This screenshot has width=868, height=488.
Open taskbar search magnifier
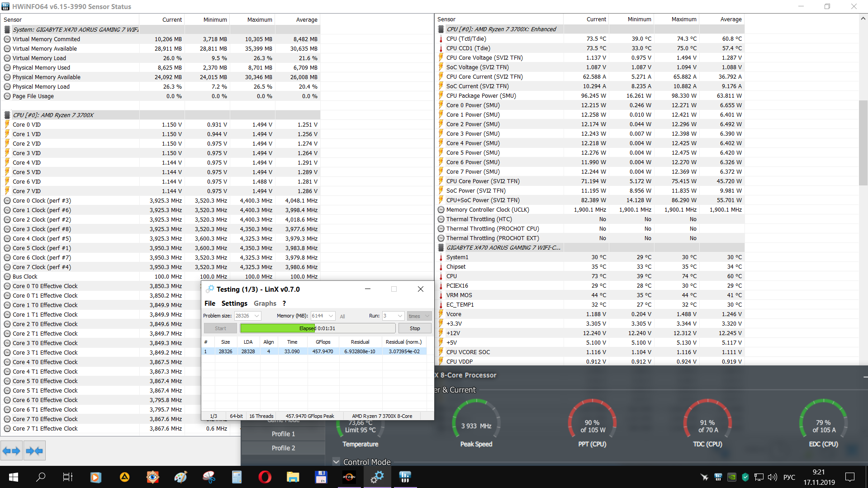(x=41, y=477)
